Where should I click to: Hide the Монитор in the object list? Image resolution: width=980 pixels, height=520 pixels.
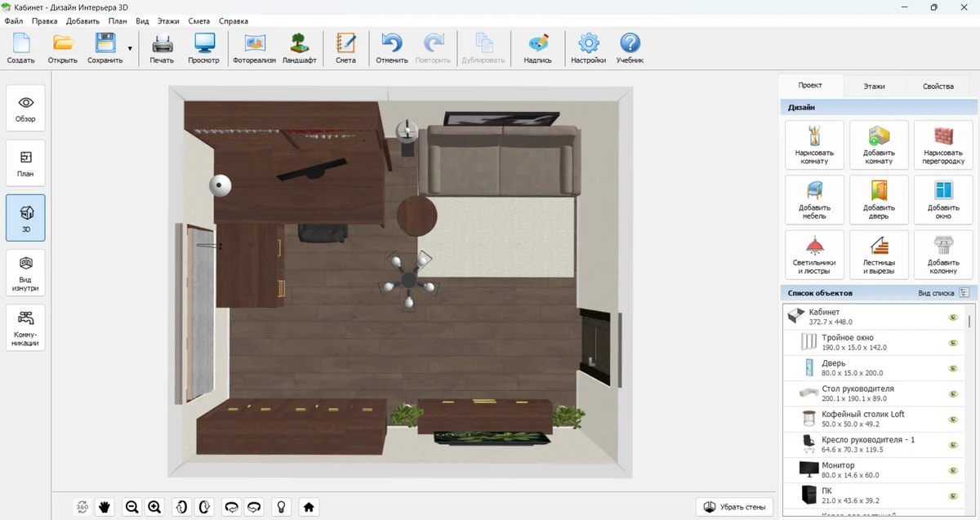tap(952, 470)
